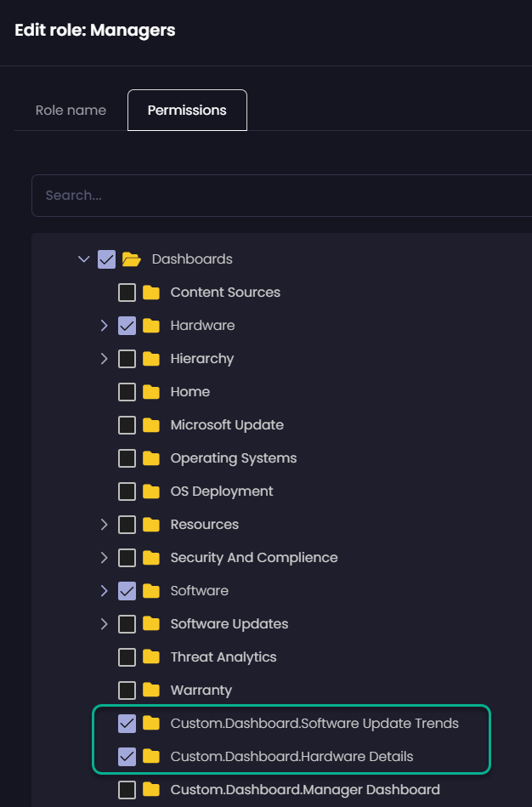Screen dimensions: 532x807
Task: Select the Custom.Dashboard.Hardware Details label
Action: 291,757
